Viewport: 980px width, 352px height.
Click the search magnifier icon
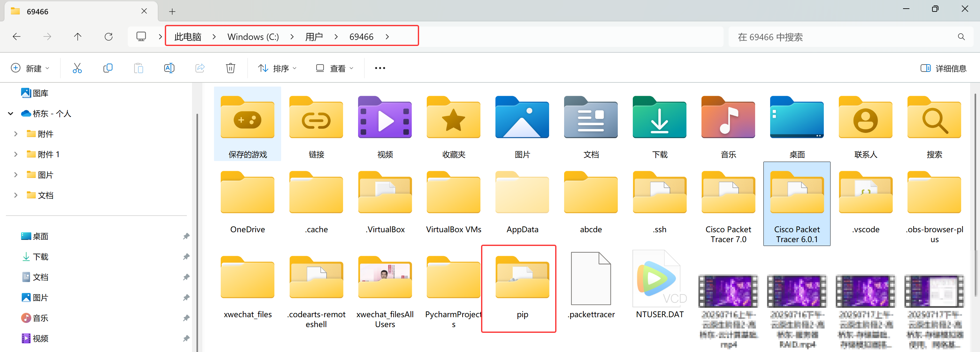(x=961, y=37)
